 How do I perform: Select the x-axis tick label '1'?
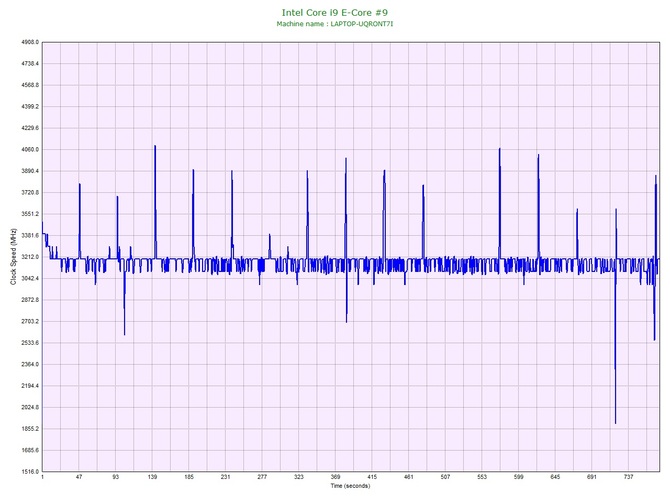[x=42, y=477]
